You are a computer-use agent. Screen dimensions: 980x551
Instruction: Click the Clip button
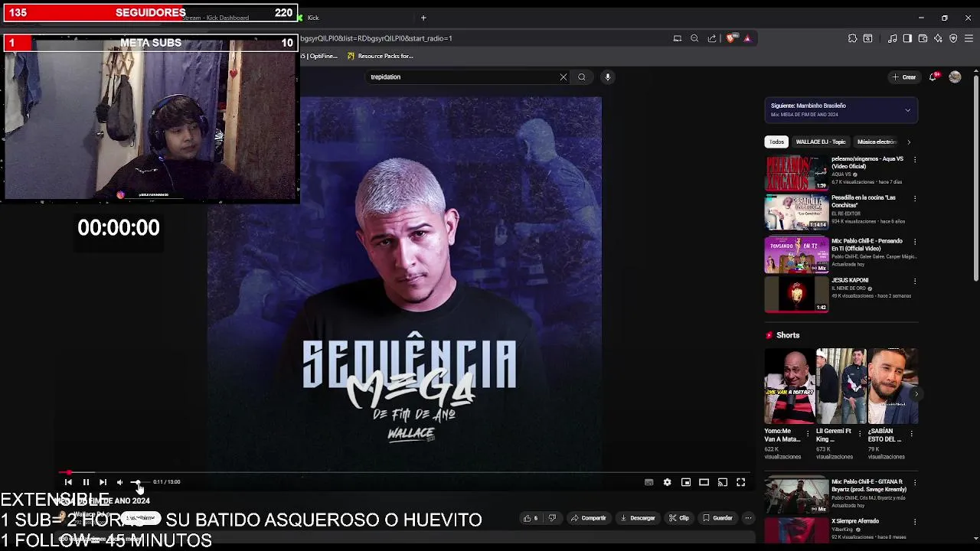pyautogui.click(x=678, y=518)
